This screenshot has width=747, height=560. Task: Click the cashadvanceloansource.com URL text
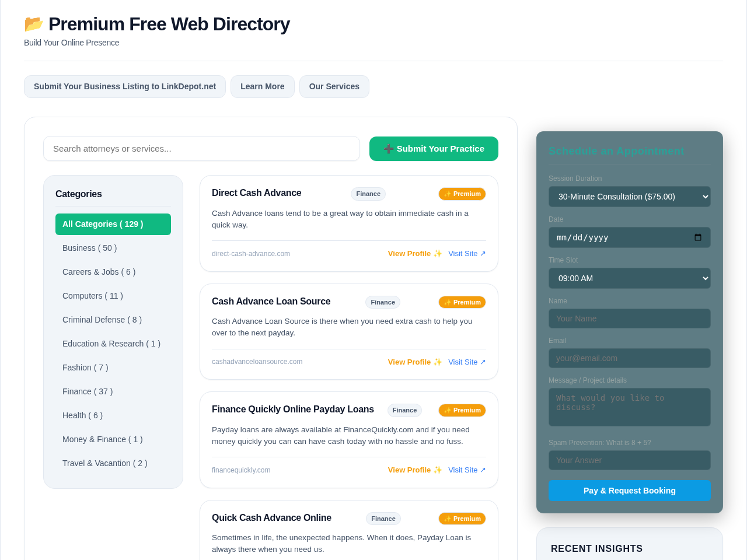[x=257, y=362]
